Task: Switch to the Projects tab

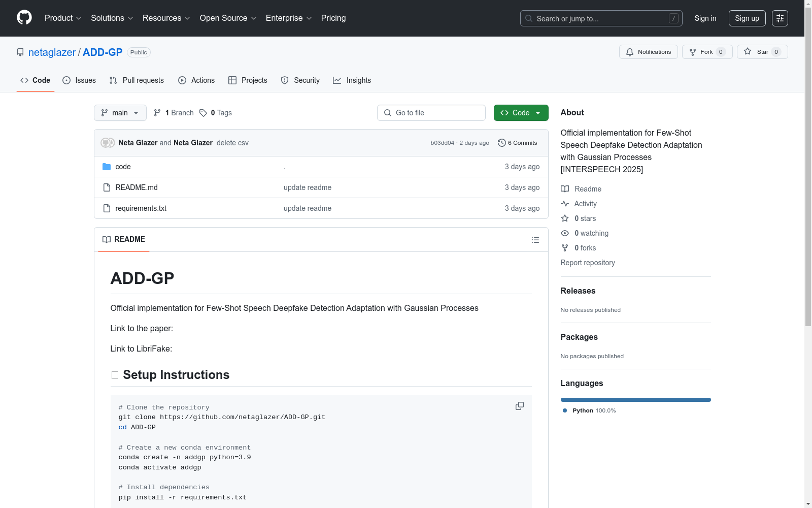Action: (248, 80)
